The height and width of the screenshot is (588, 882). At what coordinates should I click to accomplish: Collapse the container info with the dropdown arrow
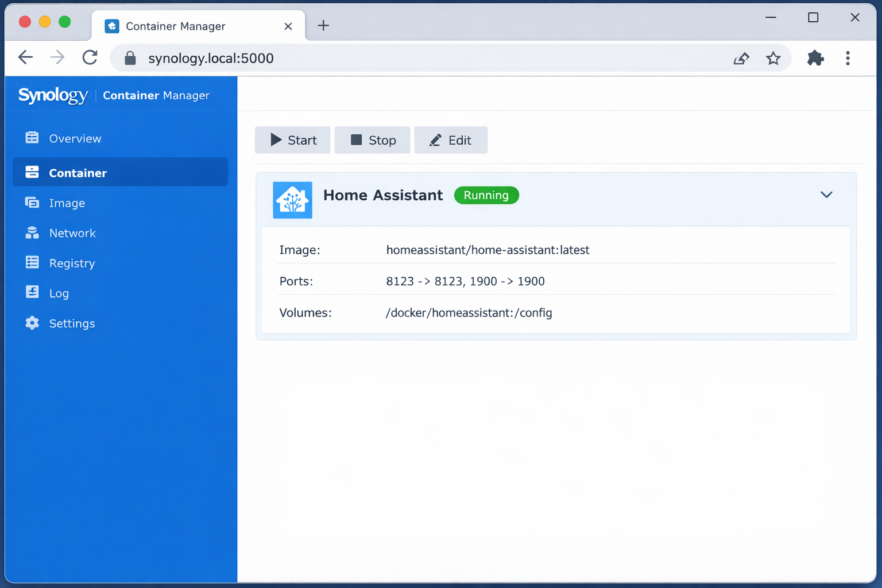click(827, 195)
